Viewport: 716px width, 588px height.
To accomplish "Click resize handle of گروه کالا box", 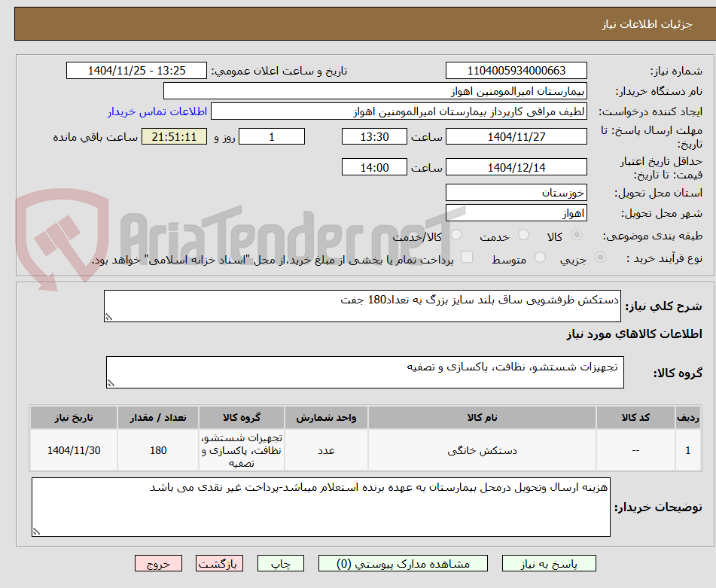I will point(111,383).
